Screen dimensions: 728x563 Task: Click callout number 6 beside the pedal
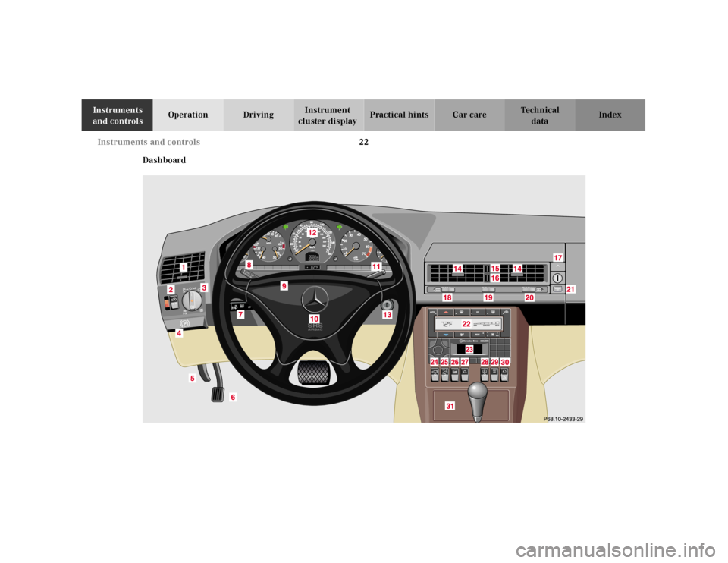pos(233,397)
